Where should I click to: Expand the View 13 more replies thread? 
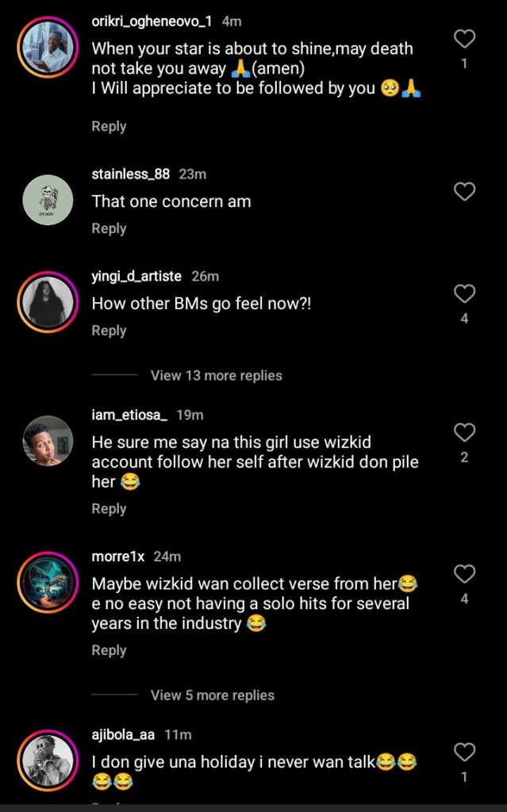pyautogui.click(x=215, y=375)
